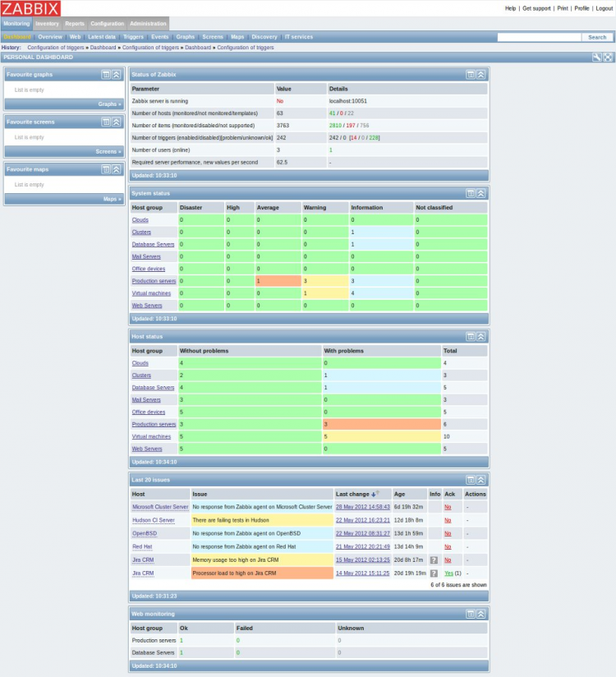Open the Administration tab
The image size is (616, 677).
point(148,24)
